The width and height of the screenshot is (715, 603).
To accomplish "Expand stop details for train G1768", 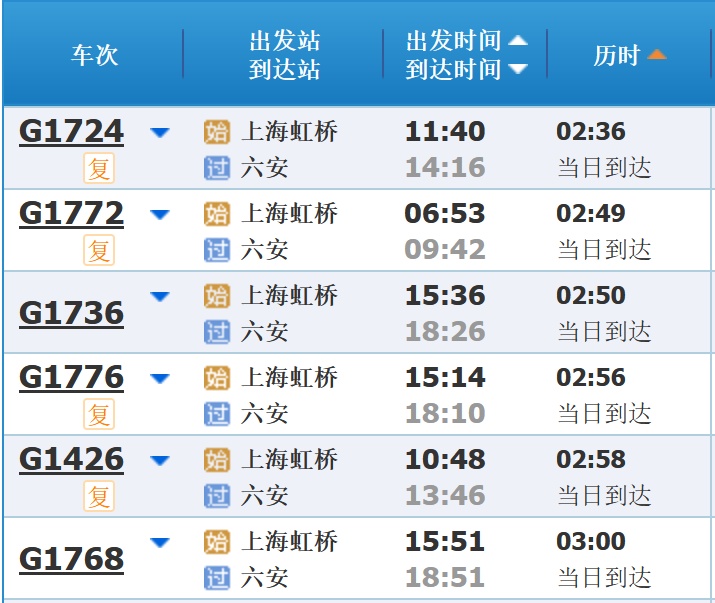I will point(160,542).
